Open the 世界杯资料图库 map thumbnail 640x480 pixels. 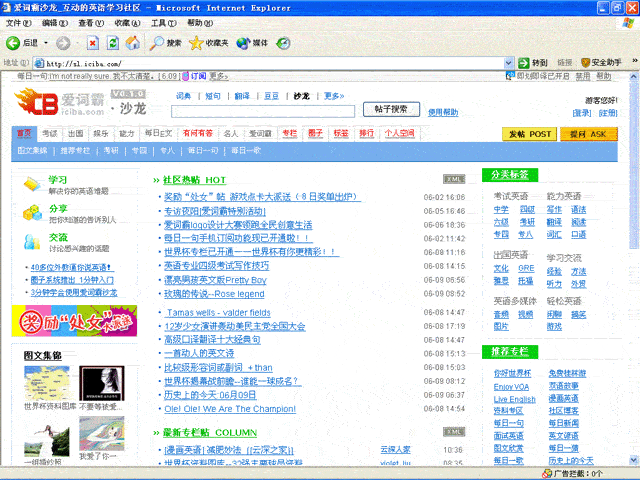(47, 383)
